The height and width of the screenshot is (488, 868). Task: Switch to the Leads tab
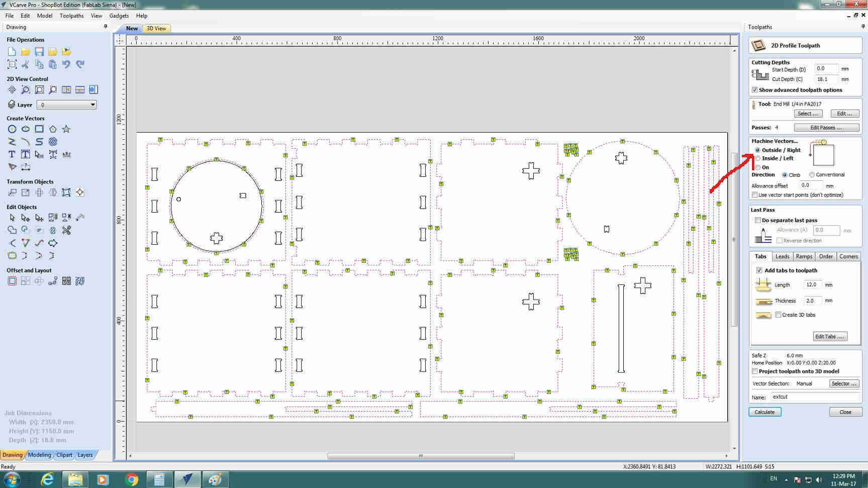[x=782, y=256]
